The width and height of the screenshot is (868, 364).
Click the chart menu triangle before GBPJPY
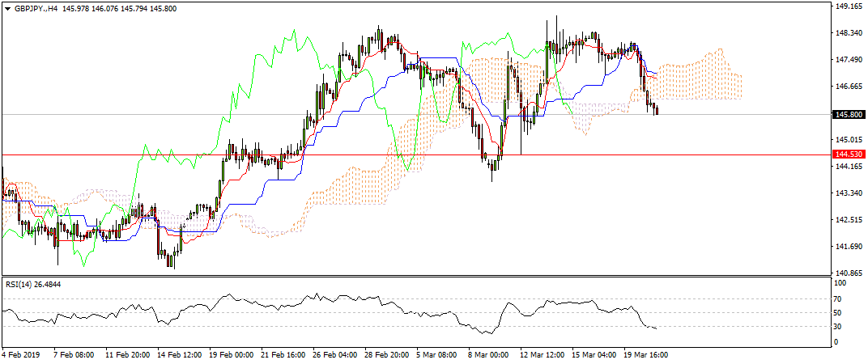pyautogui.click(x=8, y=9)
